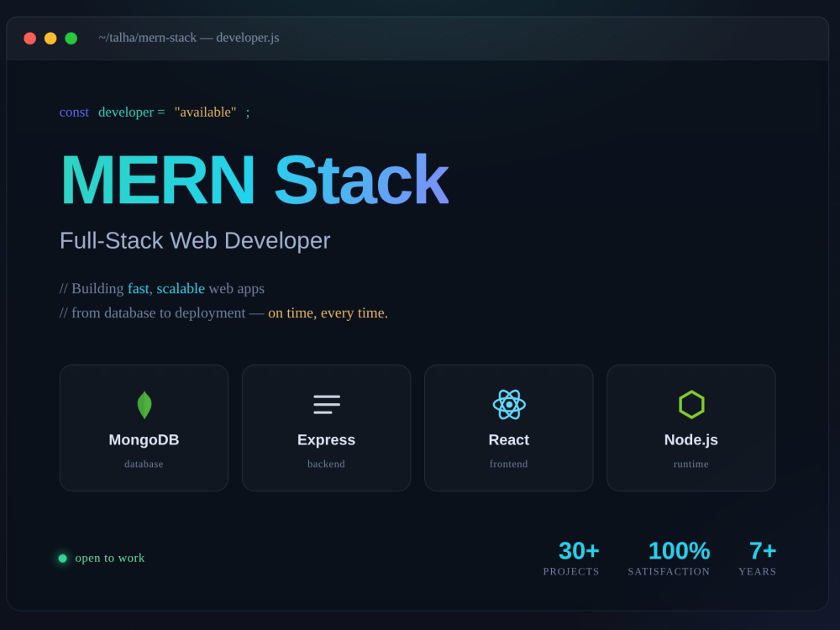Click the "const" keyword in code line
Image resolution: width=840 pixels, height=630 pixels.
[74, 112]
